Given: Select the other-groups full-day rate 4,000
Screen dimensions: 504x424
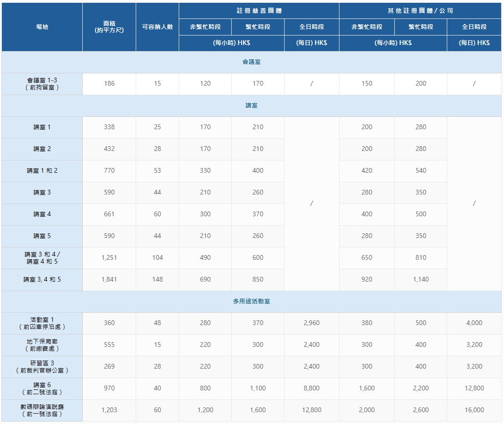Looking at the screenshot, I should pyautogui.click(x=474, y=323).
